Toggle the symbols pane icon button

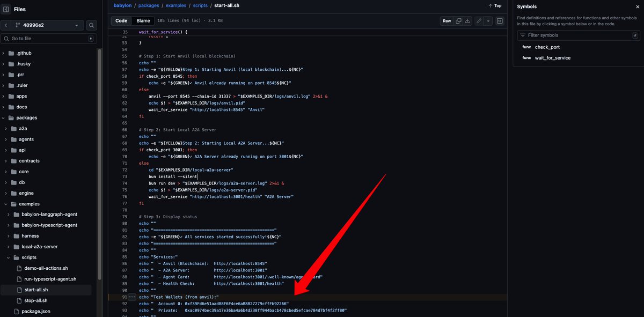(x=500, y=21)
